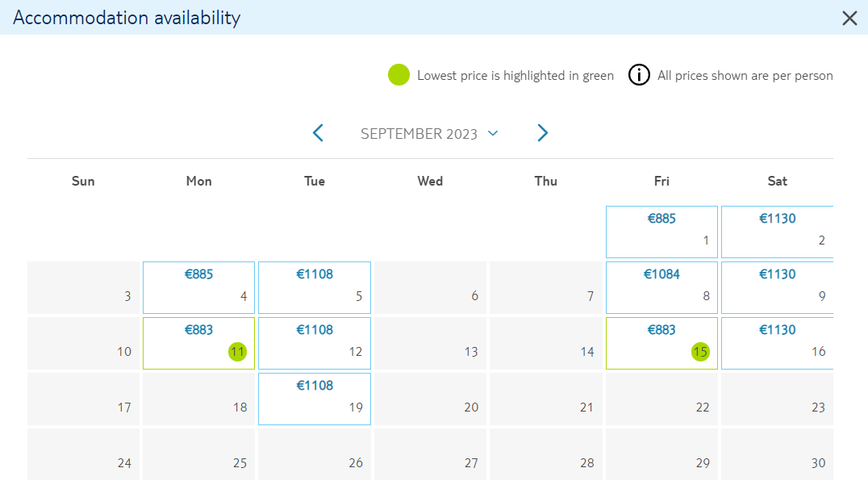The image size is (868, 489).
Task: Click the green lowest price legend dot
Action: click(399, 75)
